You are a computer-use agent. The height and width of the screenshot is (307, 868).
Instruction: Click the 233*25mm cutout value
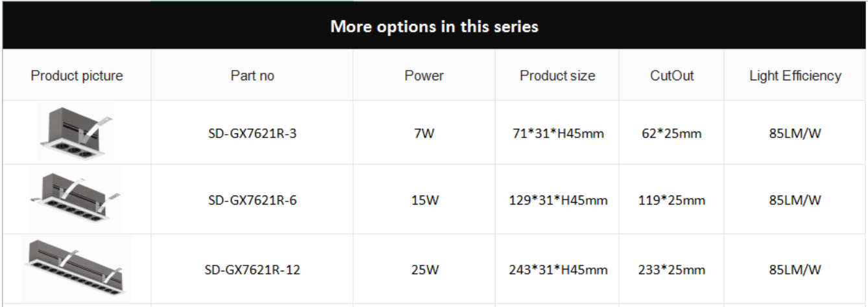pyautogui.click(x=671, y=269)
